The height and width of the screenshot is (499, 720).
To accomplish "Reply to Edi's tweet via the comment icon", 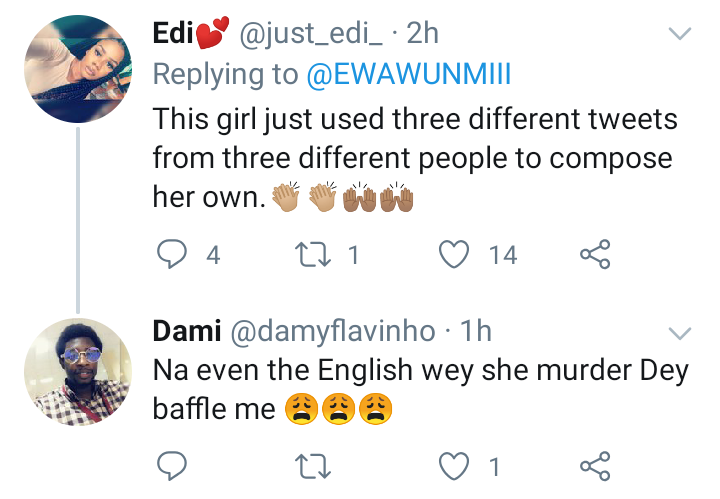I will point(173,255).
